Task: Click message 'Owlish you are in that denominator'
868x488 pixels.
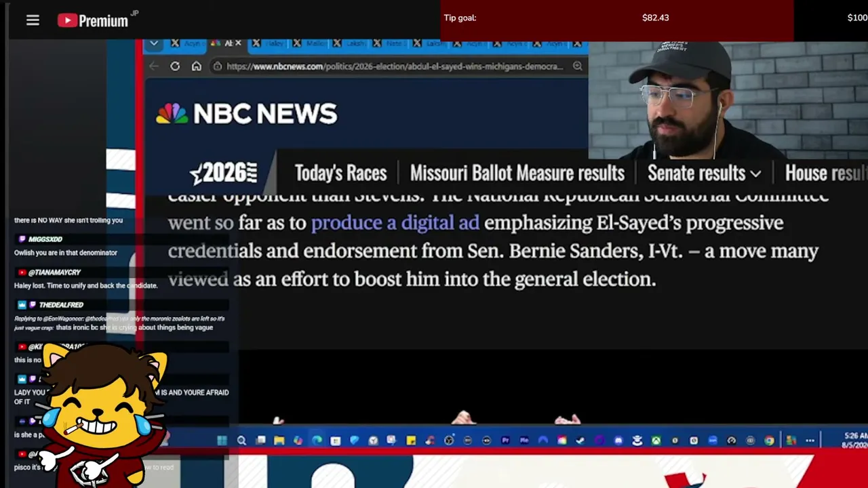Action: tap(66, 253)
